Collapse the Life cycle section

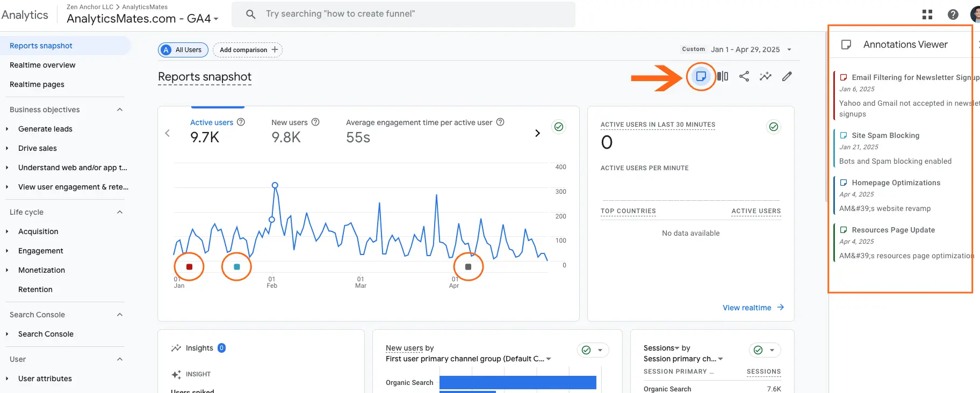(x=120, y=212)
